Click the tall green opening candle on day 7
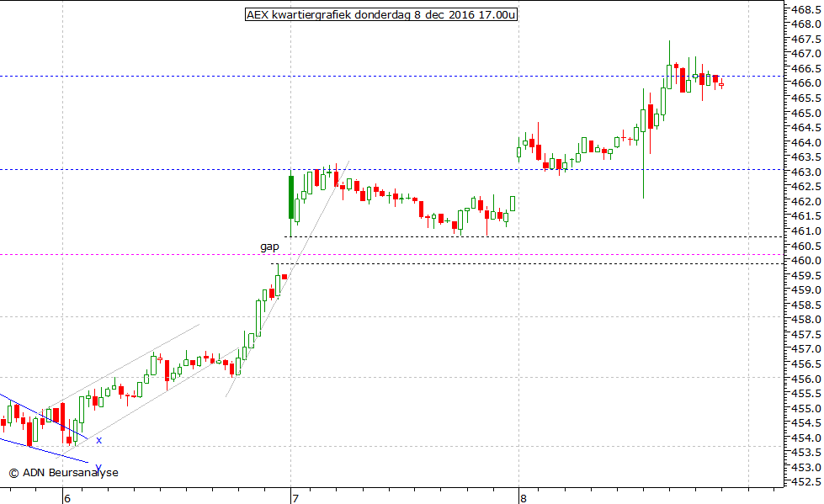 291,197
